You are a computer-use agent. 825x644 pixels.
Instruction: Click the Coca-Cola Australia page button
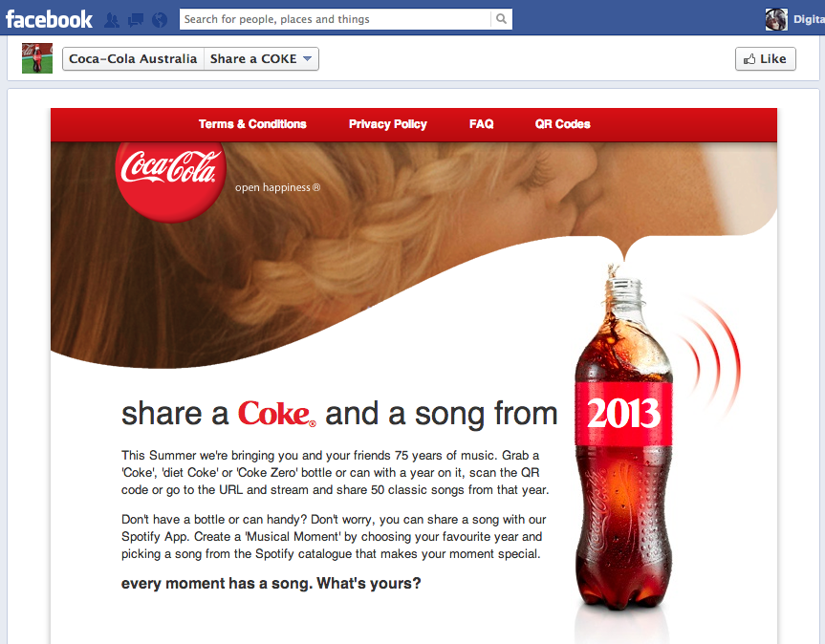[x=133, y=59]
